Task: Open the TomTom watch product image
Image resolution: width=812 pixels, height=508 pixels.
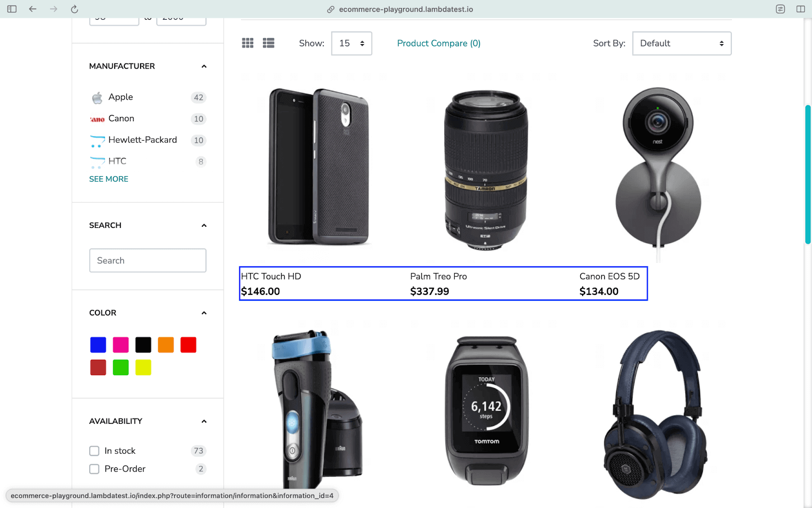Action: 487,410
